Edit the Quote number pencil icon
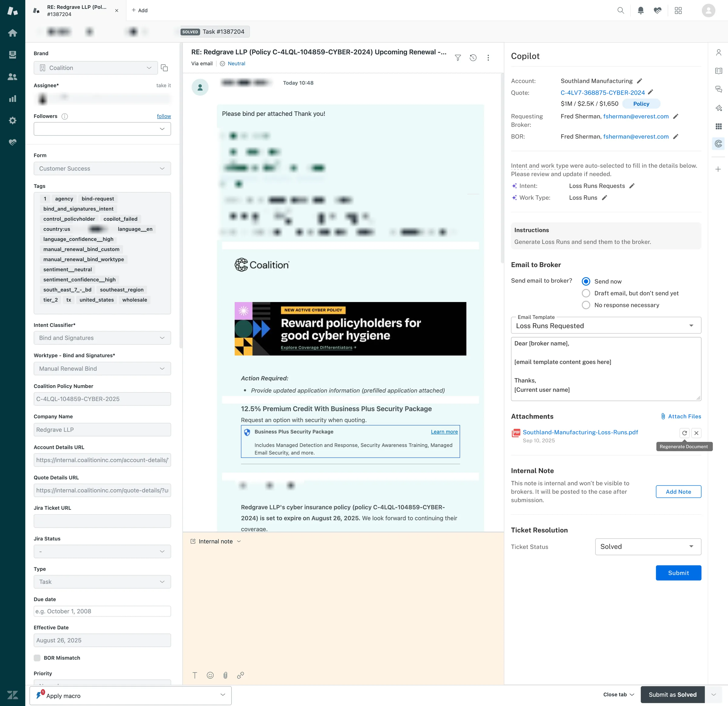This screenshot has height=706, width=728. [650, 92]
